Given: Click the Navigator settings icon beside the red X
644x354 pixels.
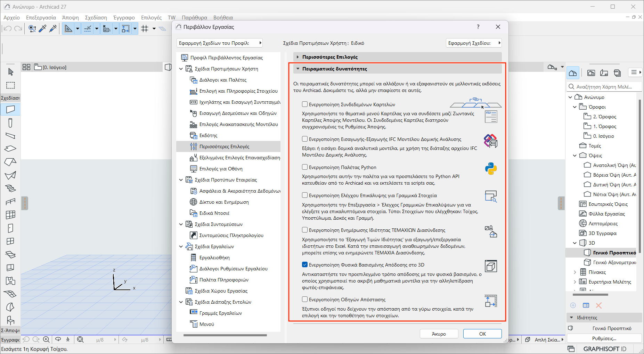Looking at the screenshot, I should point(586,305).
